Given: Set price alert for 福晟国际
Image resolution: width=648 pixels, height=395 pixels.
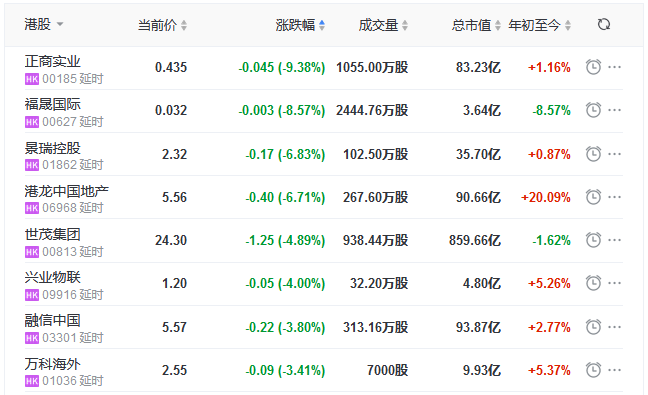Looking at the screenshot, I should pyautogui.click(x=593, y=110).
